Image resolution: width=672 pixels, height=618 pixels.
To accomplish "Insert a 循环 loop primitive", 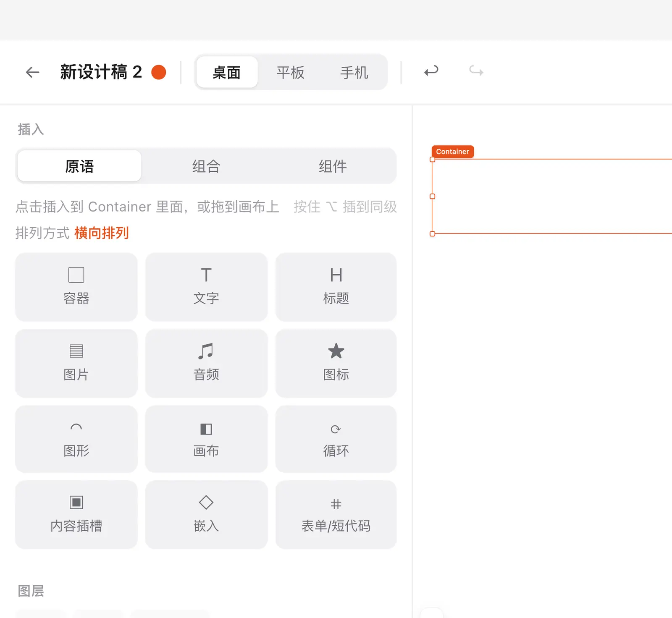I will pyautogui.click(x=336, y=439).
